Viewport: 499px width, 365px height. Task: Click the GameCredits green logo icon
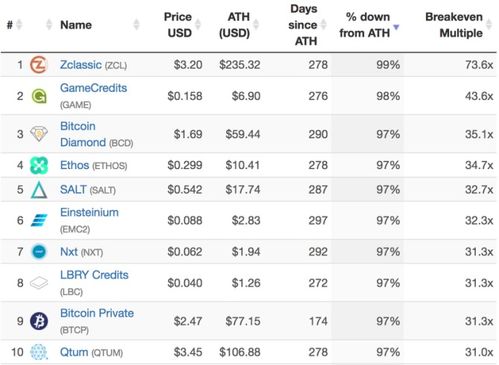(39, 96)
